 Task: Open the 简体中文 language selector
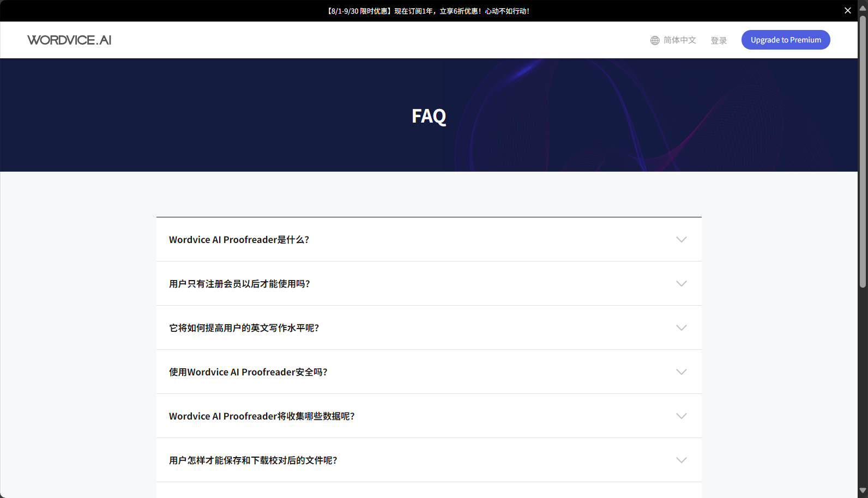pyautogui.click(x=673, y=40)
